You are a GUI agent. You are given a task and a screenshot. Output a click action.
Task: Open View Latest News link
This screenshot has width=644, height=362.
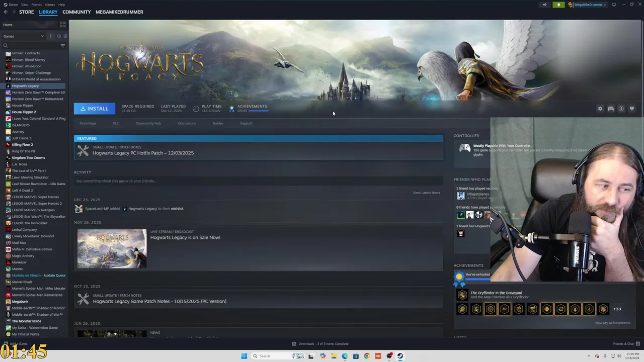(426, 193)
